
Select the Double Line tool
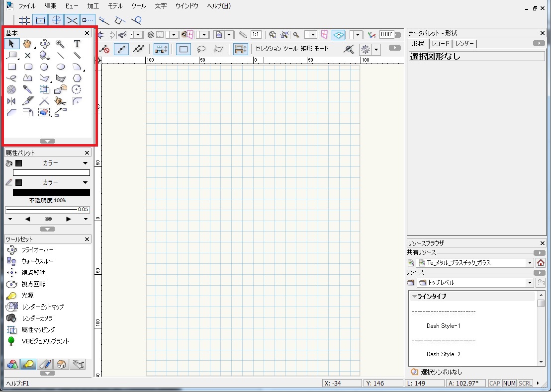[77, 55]
